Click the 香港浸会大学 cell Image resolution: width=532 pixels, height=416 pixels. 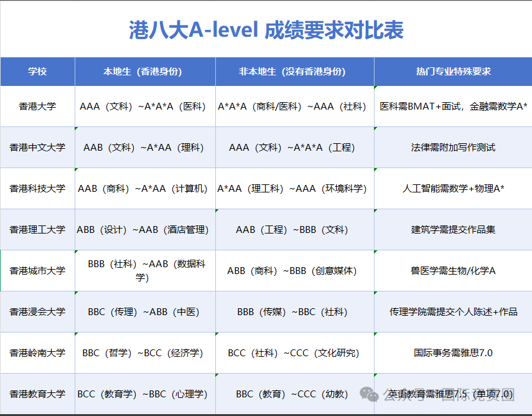click(x=38, y=312)
